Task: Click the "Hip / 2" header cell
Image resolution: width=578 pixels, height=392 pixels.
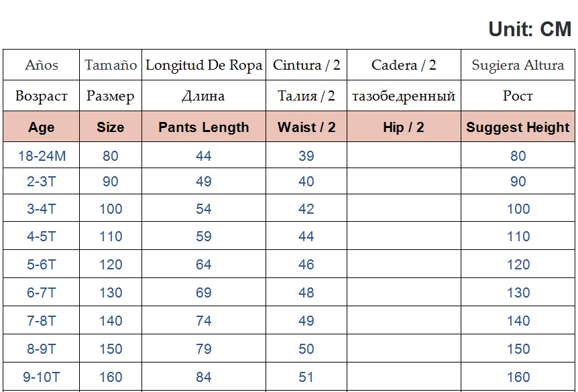Action: (x=404, y=127)
